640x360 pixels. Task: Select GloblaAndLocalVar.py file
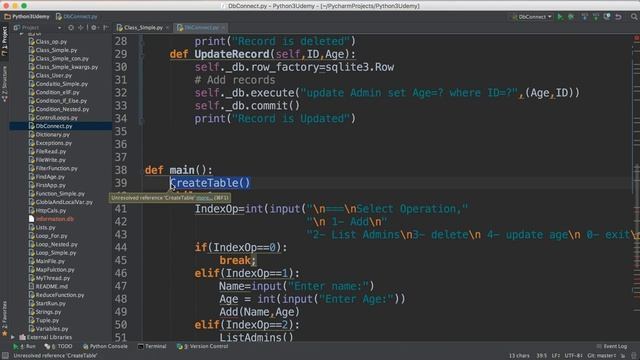pyautogui.click(x=64, y=202)
